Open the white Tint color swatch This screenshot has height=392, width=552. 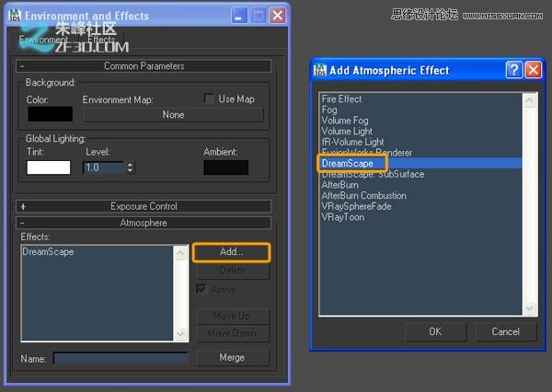tap(49, 167)
